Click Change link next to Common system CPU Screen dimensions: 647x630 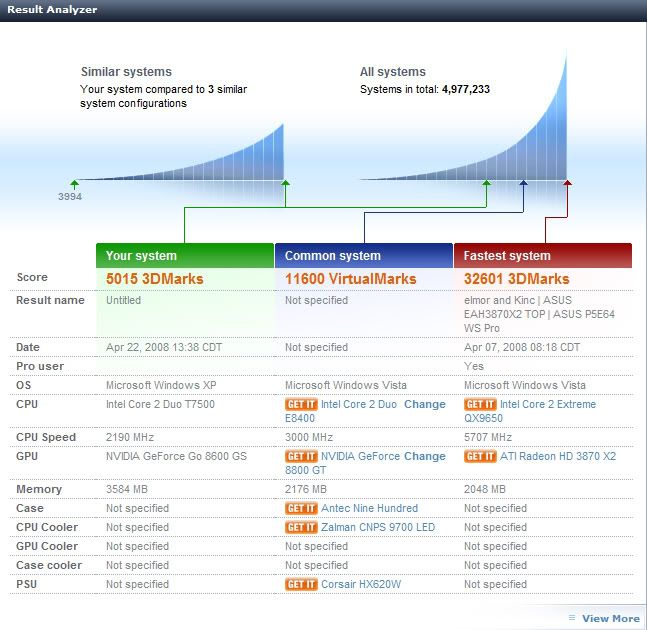425,404
